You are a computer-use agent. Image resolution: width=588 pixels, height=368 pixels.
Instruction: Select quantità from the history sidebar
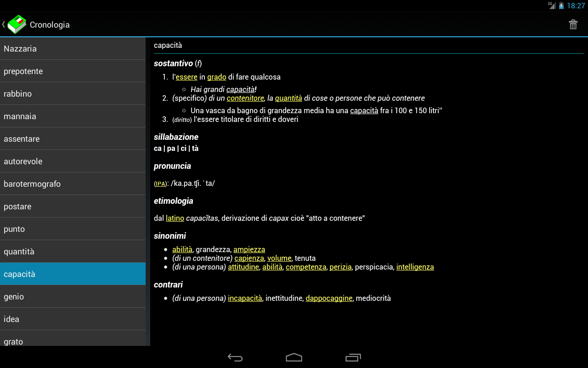pyautogui.click(x=73, y=251)
